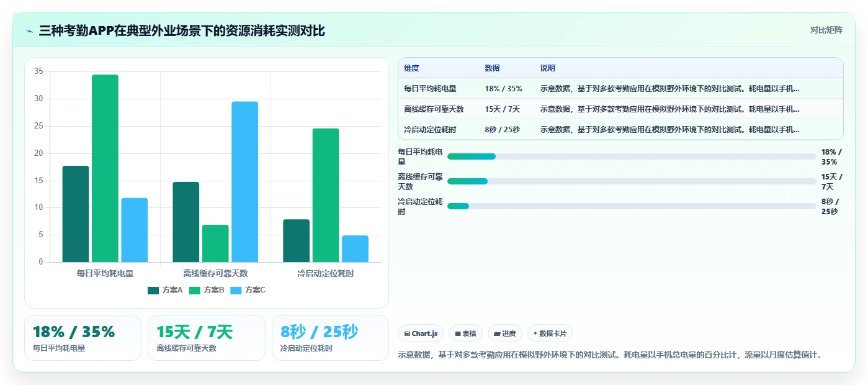Click the 18% / 35% value right of progress bar
This screenshot has height=385, width=868.
(831, 156)
